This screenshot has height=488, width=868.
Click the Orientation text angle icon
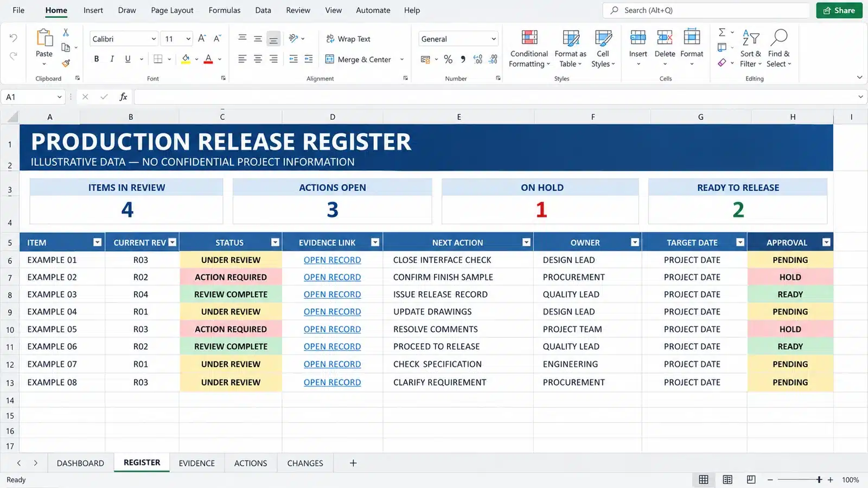point(293,38)
